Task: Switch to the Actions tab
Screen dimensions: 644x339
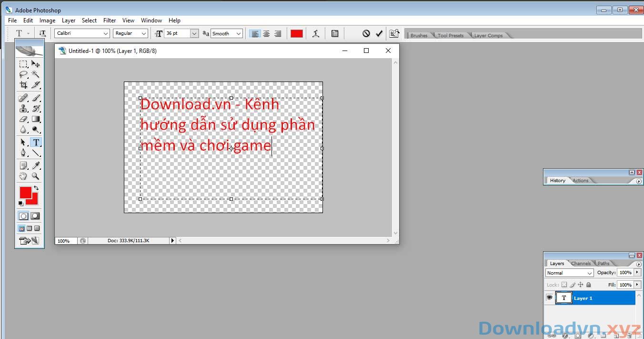Action: tap(581, 180)
